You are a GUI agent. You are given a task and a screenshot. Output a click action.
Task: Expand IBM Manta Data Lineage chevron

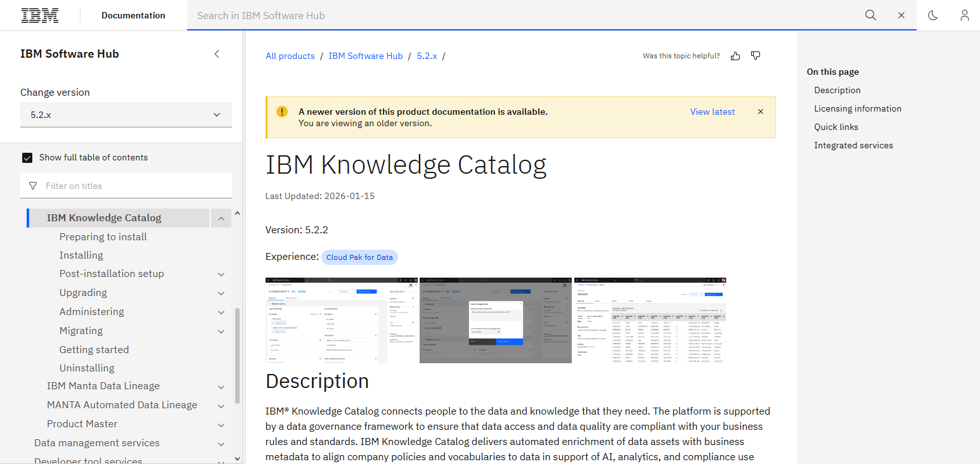click(221, 387)
